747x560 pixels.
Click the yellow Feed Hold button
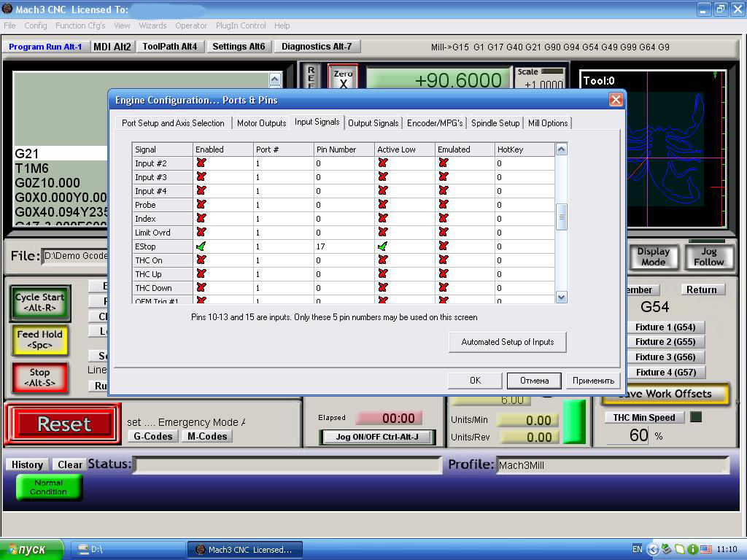tap(40, 340)
